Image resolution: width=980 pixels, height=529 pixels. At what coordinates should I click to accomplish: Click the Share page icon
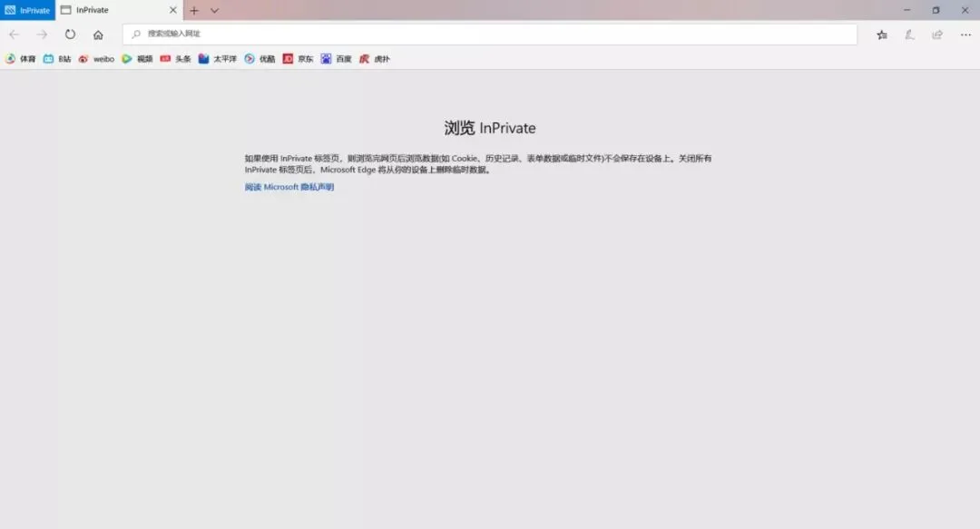tap(936, 34)
